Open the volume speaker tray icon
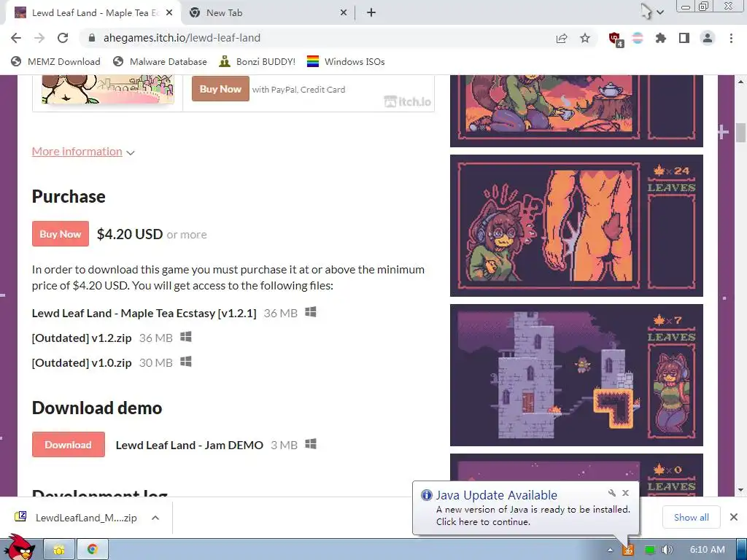 point(667,550)
